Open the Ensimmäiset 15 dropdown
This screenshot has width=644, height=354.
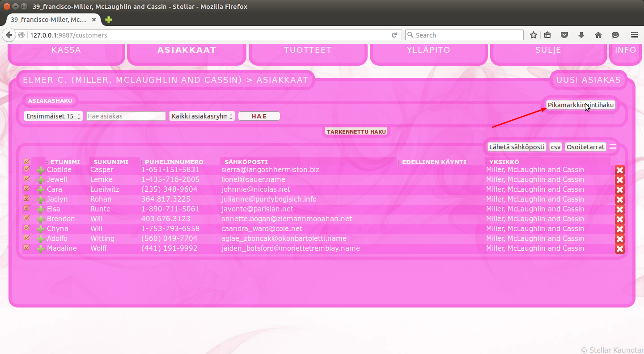[53, 116]
